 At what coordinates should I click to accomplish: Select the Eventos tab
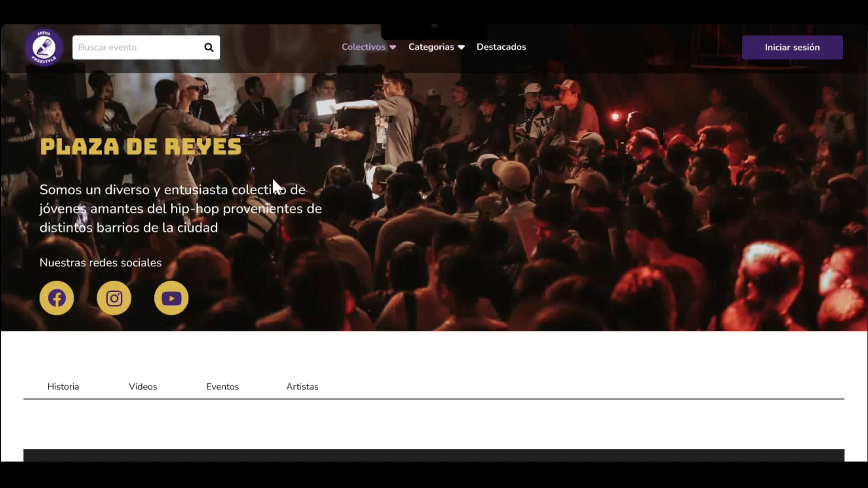pyautogui.click(x=222, y=386)
